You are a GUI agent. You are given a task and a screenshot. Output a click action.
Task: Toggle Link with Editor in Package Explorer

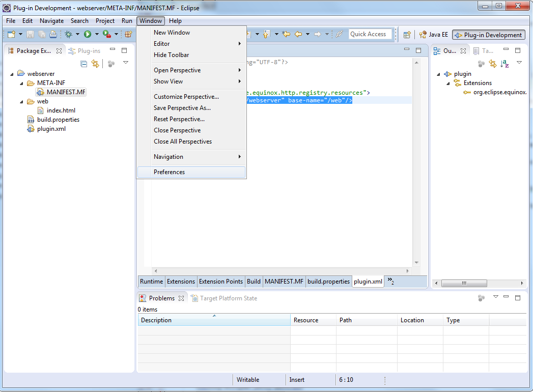tap(95, 64)
